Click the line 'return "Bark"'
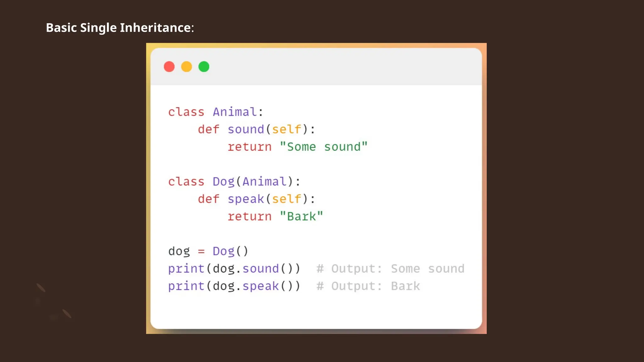This screenshot has height=362, width=644. click(275, 217)
